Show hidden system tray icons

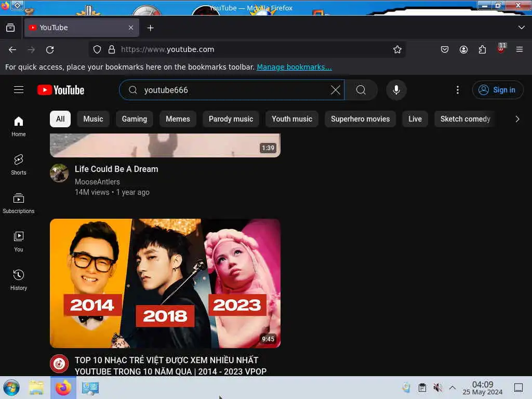[453, 388]
